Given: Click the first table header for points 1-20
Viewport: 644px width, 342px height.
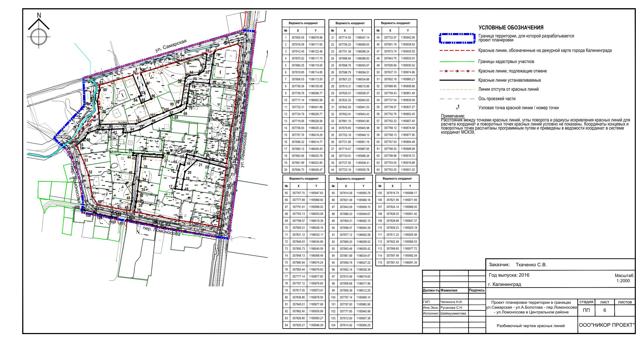Looking at the screenshot, I should [303, 23].
